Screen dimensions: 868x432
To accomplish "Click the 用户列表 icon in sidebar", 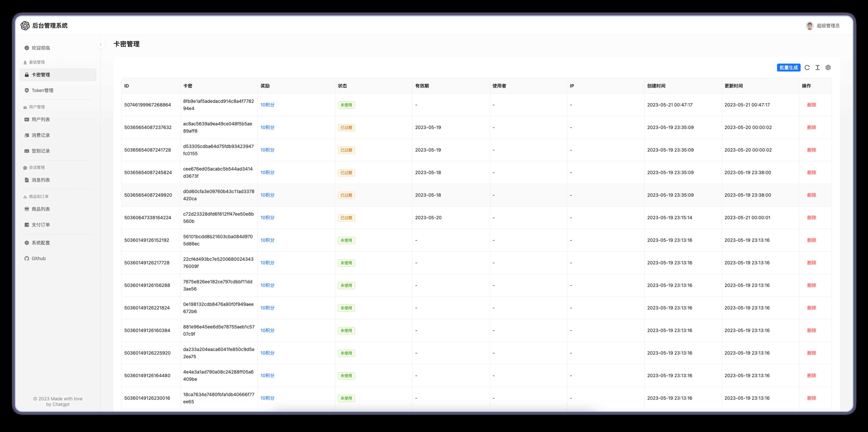I will pyautogui.click(x=26, y=119).
